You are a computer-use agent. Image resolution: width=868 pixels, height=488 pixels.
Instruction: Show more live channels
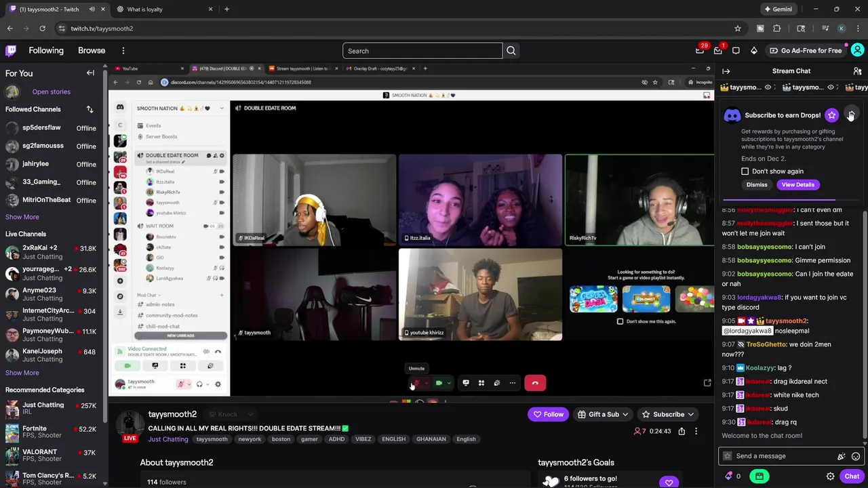click(22, 373)
